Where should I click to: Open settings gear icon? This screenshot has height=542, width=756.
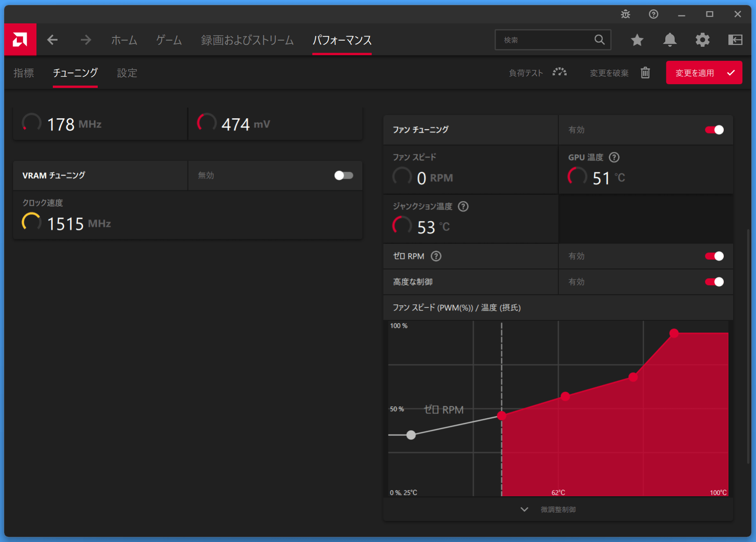702,40
